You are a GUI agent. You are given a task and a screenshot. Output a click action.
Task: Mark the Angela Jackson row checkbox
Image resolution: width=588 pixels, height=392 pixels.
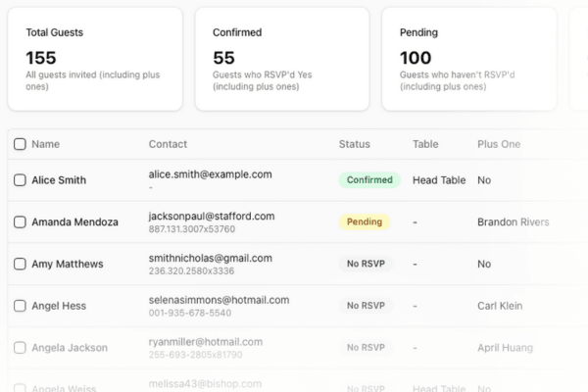[20, 348]
